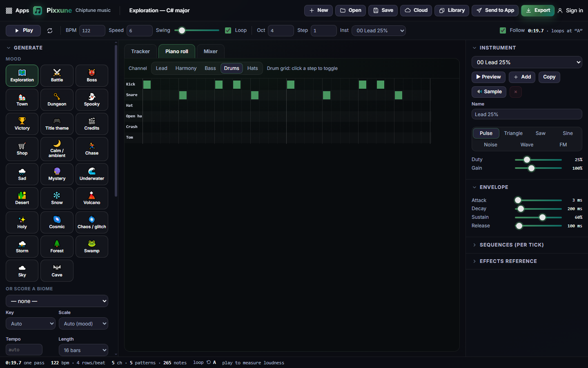Disable the Loop checkbox
588x368 pixels.
[228, 31]
